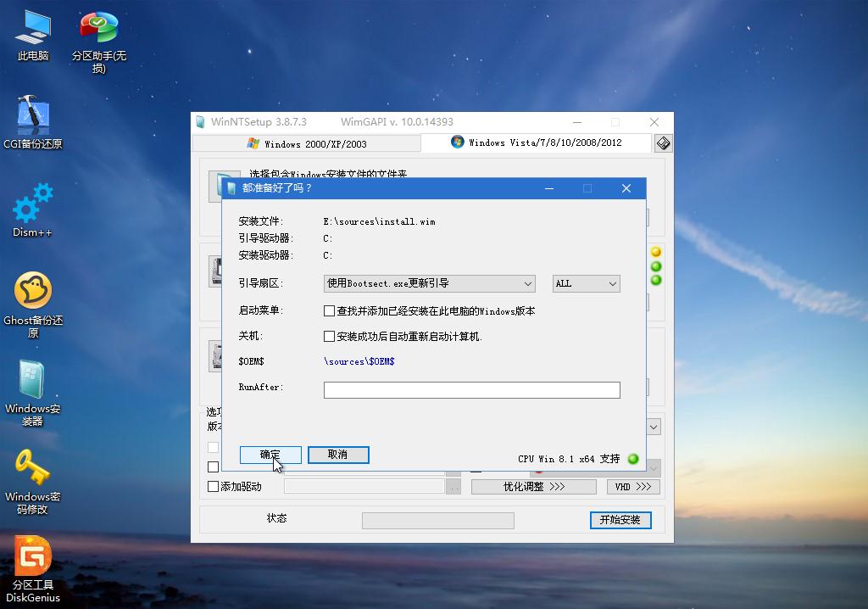Launch the Dism++ gear icon
The image size is (868, 609).
tap(33, 210)
